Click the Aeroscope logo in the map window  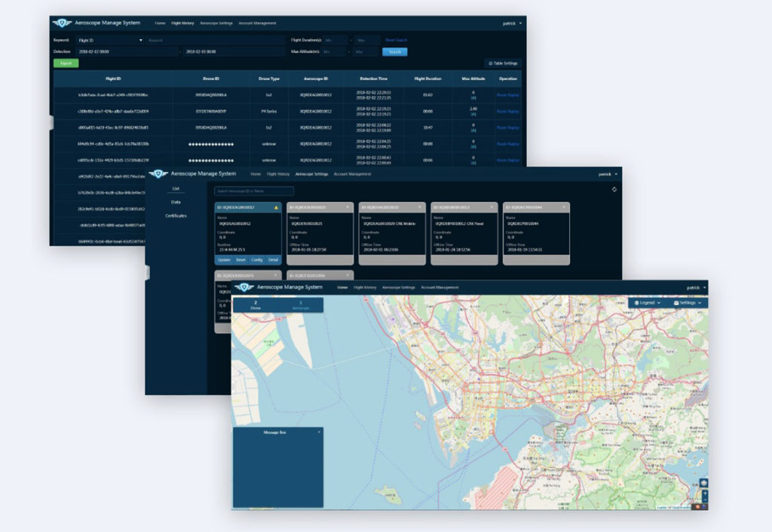coord(244,287)
